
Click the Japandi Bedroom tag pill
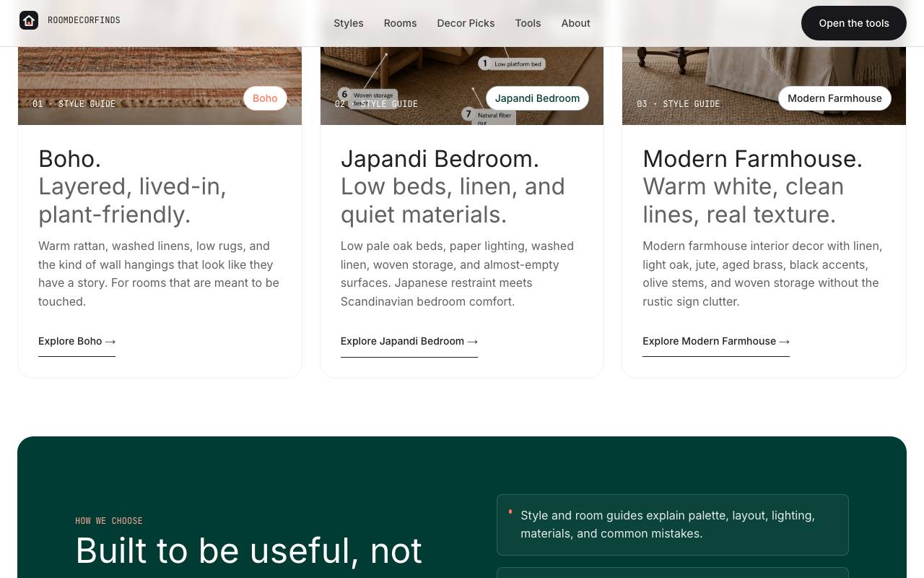coord(537,98)
